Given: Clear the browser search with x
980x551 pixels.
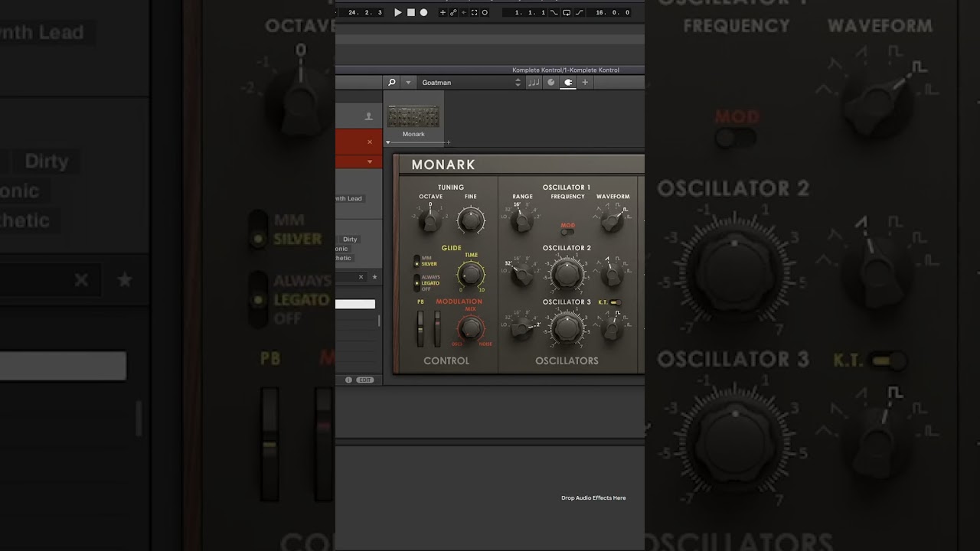Looking at the screenshot, I should (x=361, y=277).
